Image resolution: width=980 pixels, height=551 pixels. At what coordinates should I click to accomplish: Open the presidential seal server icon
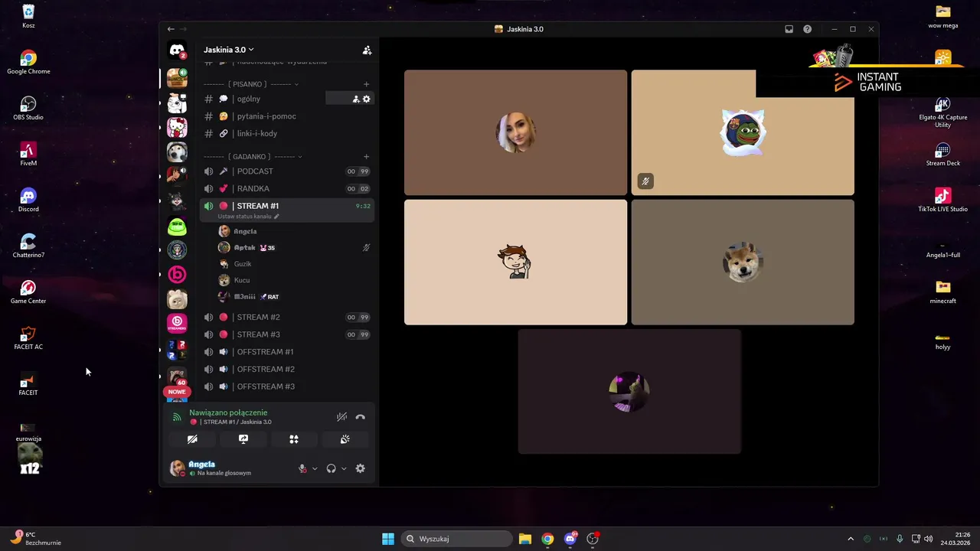coord(177,250)
